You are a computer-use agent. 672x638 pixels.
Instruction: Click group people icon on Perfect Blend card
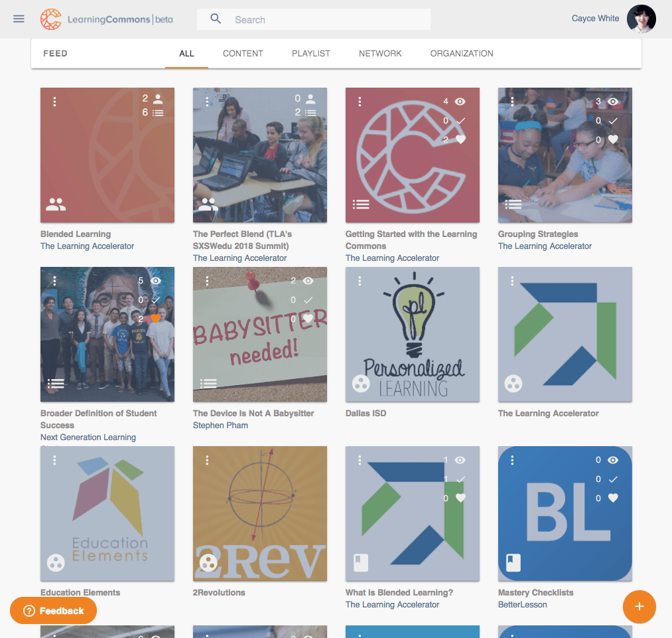pos(208,204)
